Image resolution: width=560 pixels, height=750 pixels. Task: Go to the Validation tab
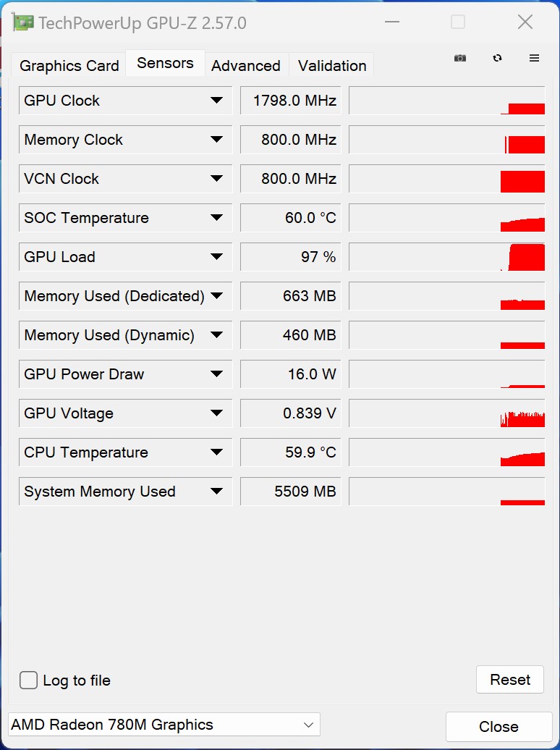[332, 66]
